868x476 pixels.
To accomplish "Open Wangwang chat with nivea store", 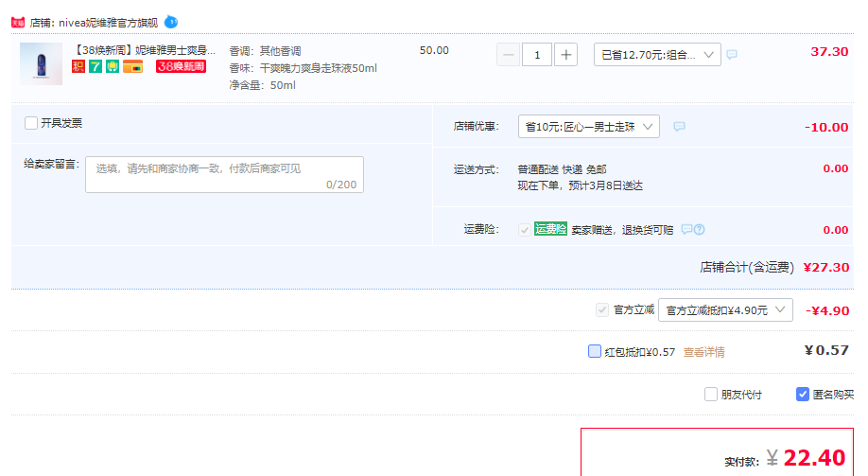I will 171,22.
